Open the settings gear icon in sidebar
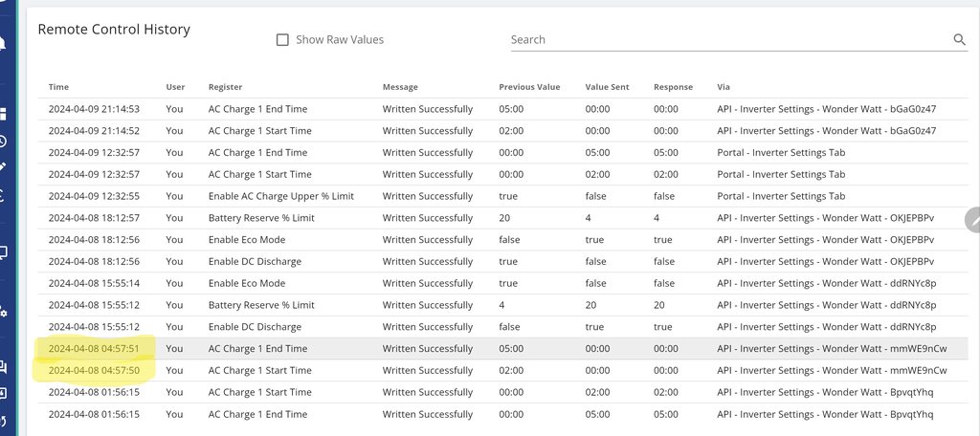Viewport: 980px width, 436px height. click(x=3, y=312)
